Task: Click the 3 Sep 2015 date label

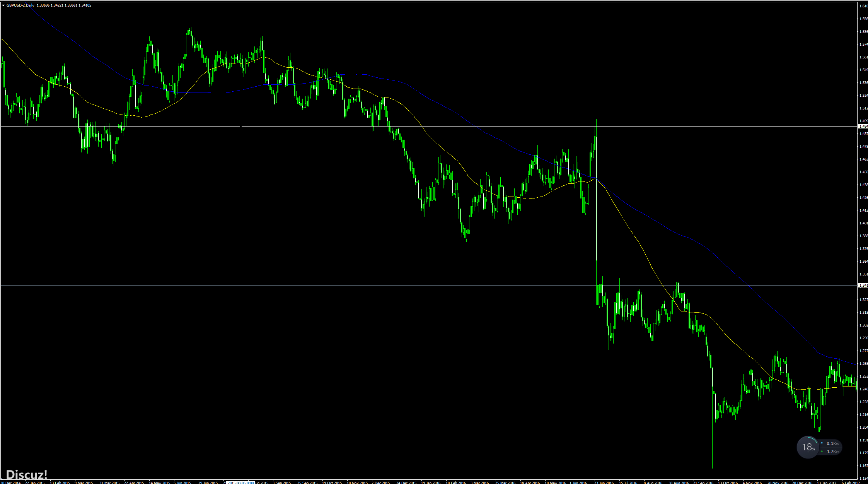Action: click(x=281, y=482)
